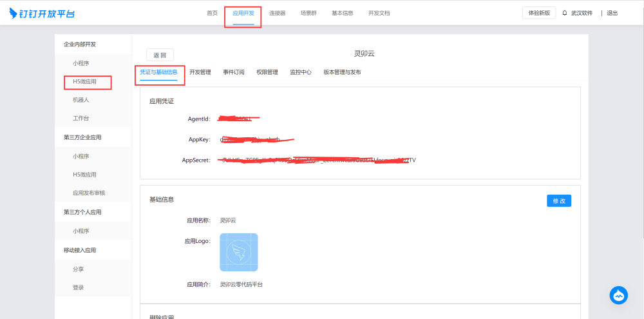This screenshot has height=319, width=644.
Task: Switch to the 权限管理 tab
Action: pyautogui.click(x=267, y=72)
